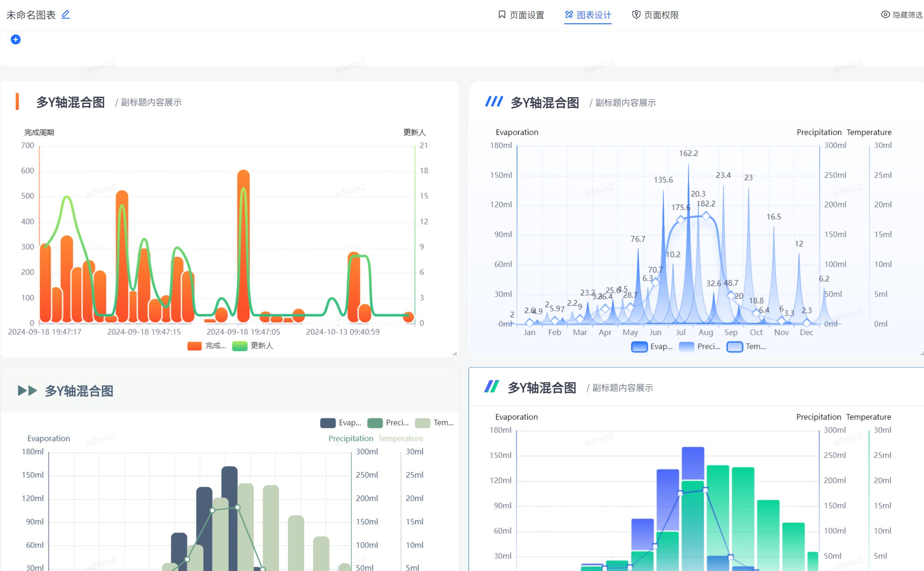Click the tallest orange bar near 600

click(x=243, y=246)
